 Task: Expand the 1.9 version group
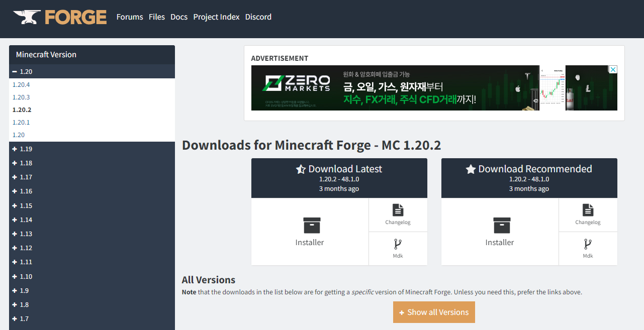(92, 291)
